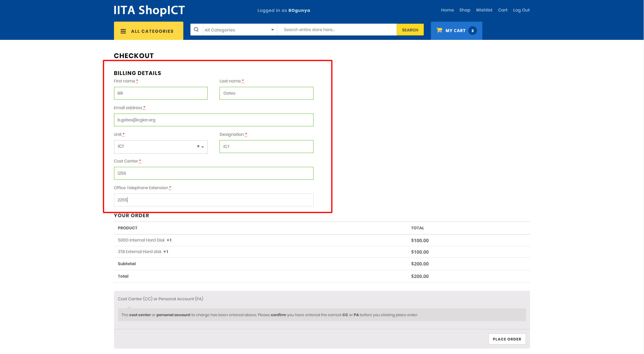Open the Cart page from header

coord(503,10)
